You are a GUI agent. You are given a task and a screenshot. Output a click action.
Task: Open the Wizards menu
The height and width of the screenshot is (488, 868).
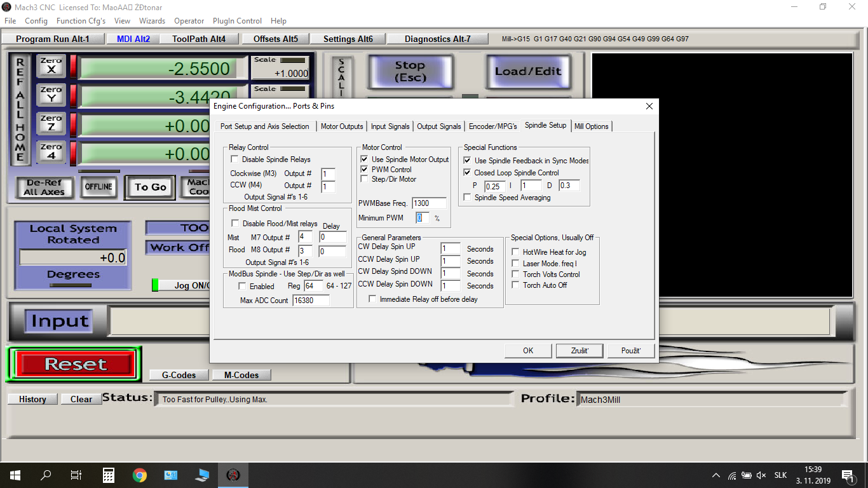[152, 21]
